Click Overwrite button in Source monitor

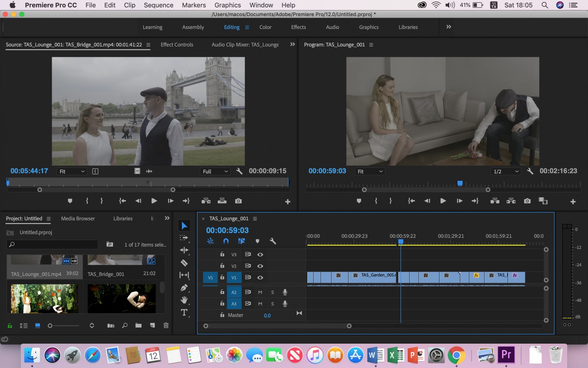(x=222, y=201)
